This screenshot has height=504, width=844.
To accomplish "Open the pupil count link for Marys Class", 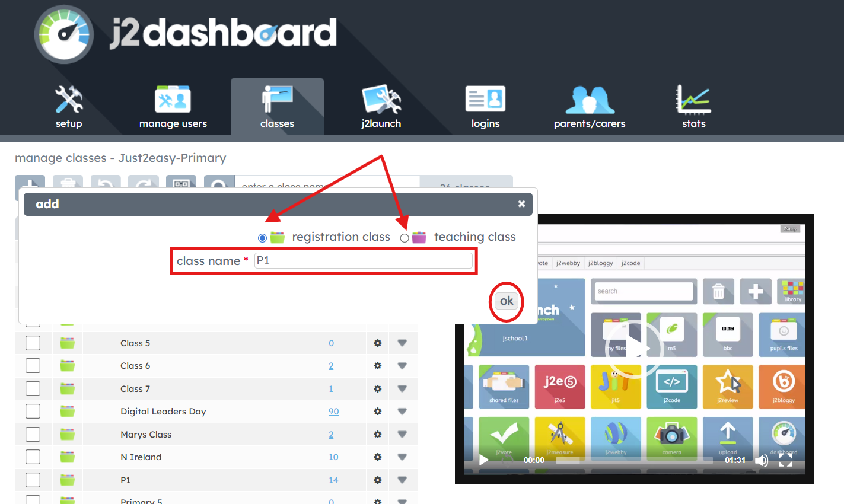I will pos(331,435).
